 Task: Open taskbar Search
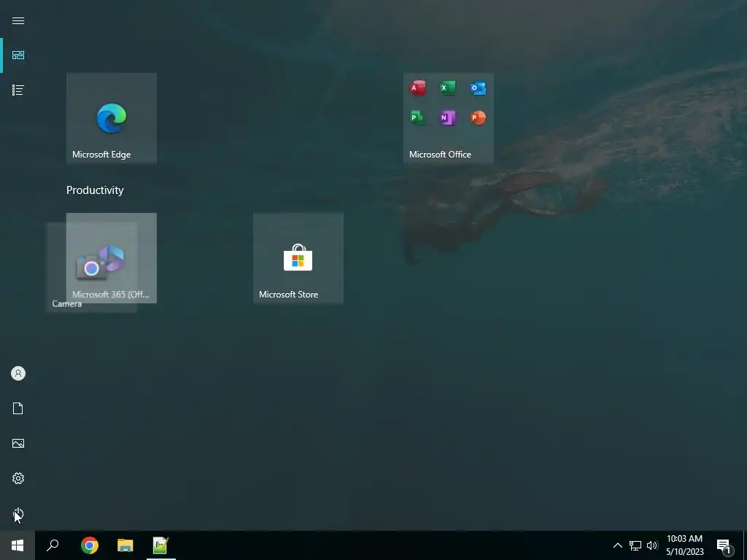click(53, 545)
